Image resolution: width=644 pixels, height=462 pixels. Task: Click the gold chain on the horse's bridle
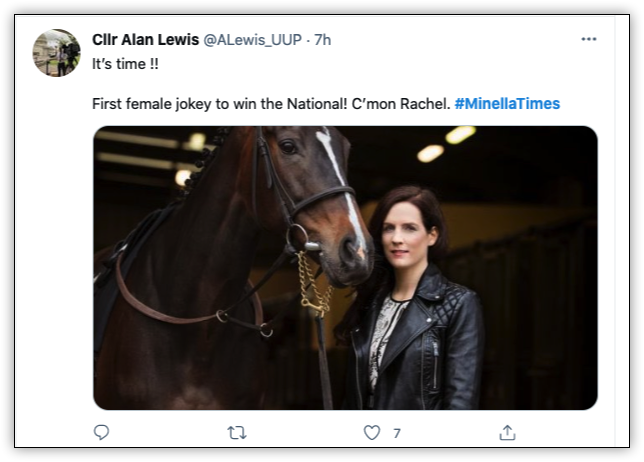[313, 284]
